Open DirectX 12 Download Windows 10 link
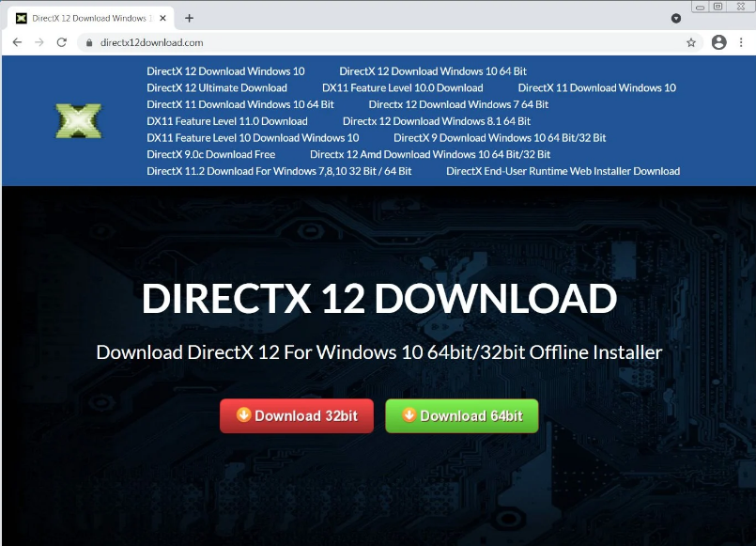The width and height of the screenshot is (756, 546). tap(225, 71)
